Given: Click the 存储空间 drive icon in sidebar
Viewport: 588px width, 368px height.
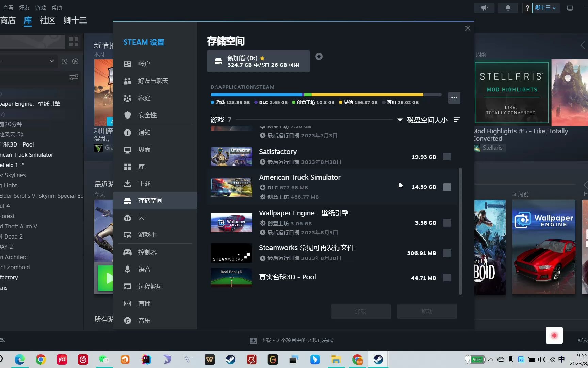Looking at the screenshot, I should pos(127,201).
